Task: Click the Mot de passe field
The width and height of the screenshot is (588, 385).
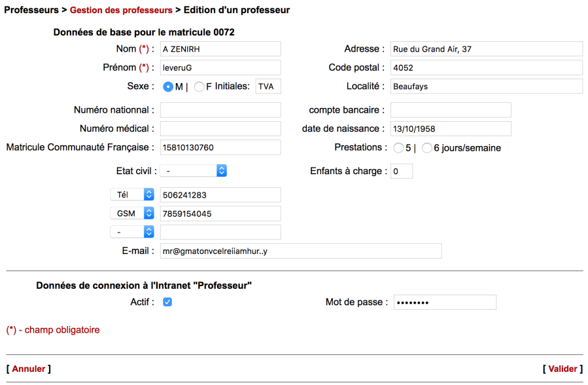Action: click(445, 302)
